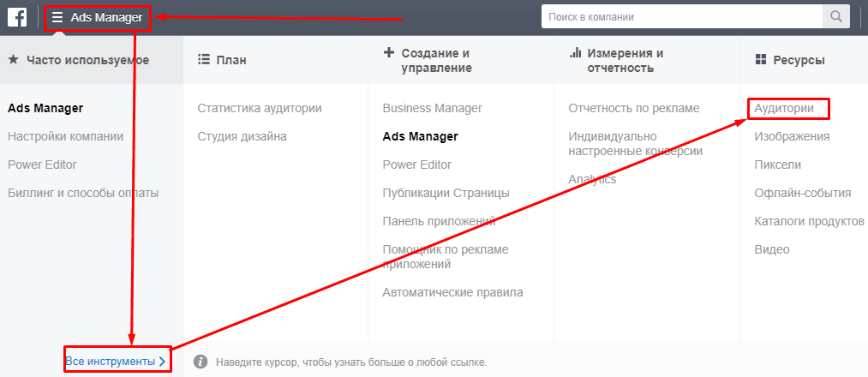868x377 pixels.
Task: Open Помощник по рекламе приложений
Action: 446,257
